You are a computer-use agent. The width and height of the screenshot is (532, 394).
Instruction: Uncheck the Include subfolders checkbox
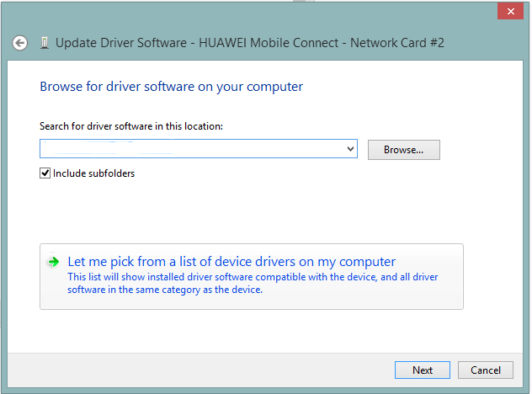[45, 173]
